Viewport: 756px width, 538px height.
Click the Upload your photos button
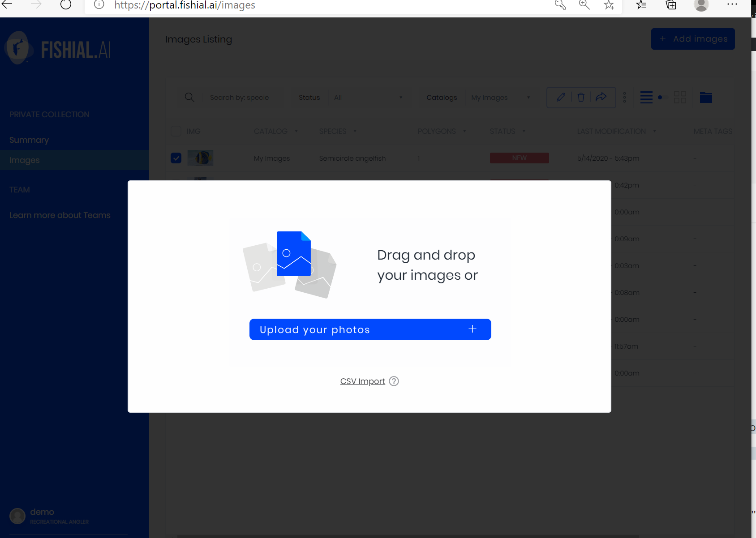coord(370,329)
